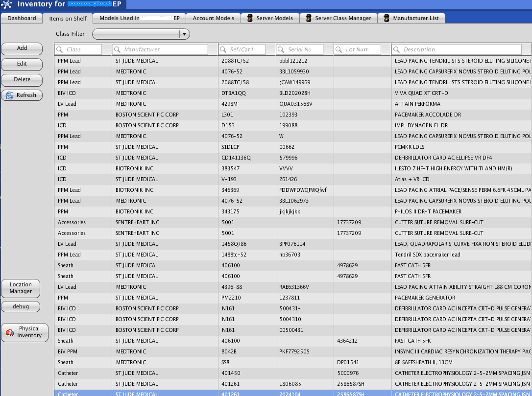Focus the Description filter field
532x396 pixels.
pyautogui.click(x=457, y=49)
